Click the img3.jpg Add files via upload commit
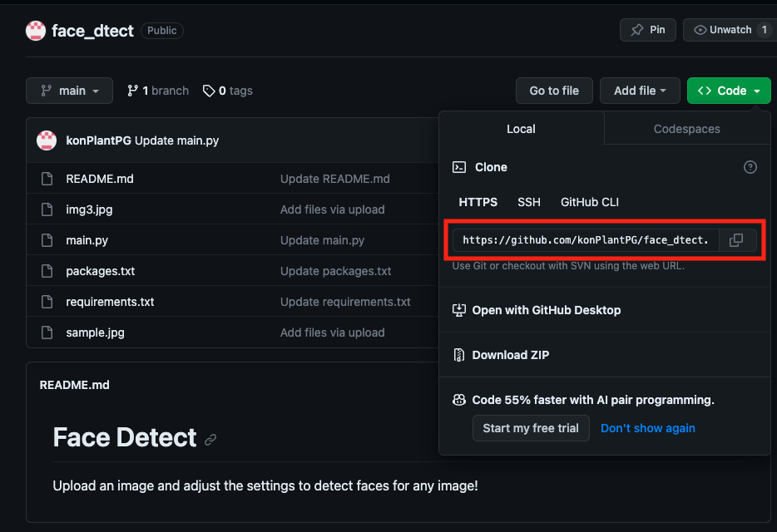 point(333,209)
